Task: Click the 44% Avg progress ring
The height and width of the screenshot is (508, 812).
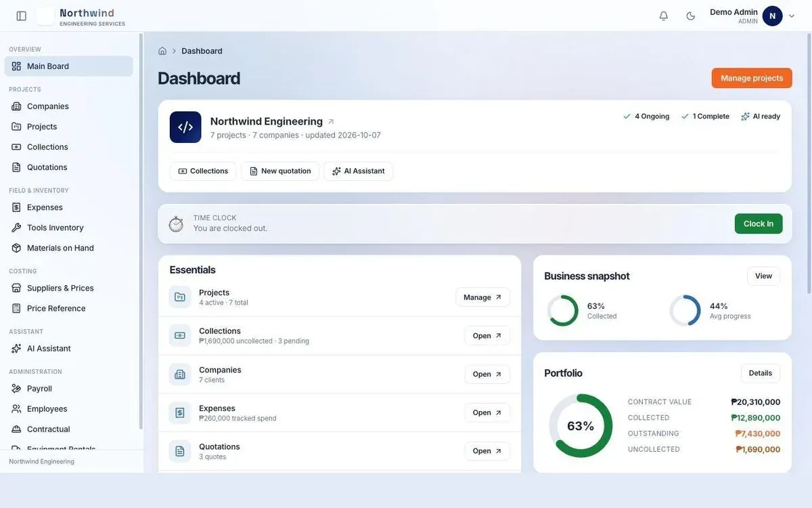Action: click(x=685, y=311)
